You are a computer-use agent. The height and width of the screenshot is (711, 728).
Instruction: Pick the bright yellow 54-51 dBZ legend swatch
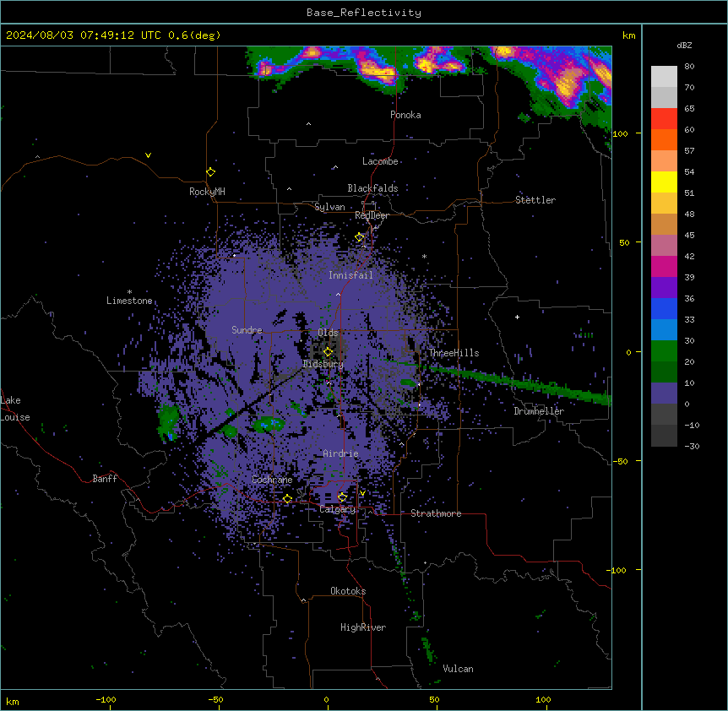(664, 182)
